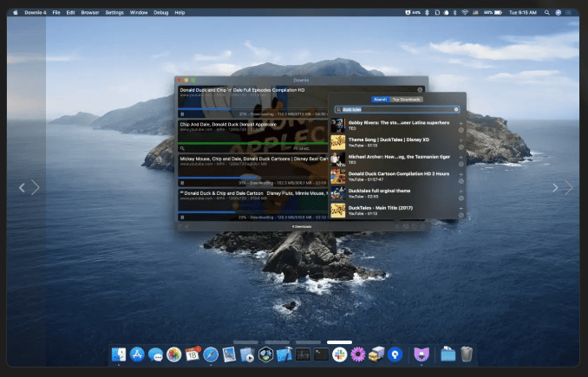Image resolution: width=588 pixels, height=377 pixels.
Task: Go to previous slide with left arrow
Action: point(23,187)
